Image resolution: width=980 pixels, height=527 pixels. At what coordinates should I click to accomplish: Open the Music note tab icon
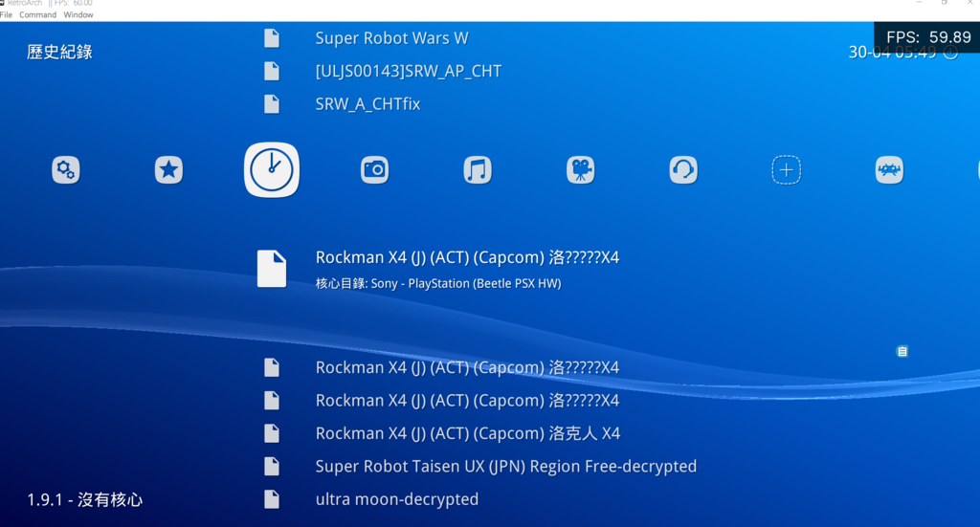pos(478,170)
